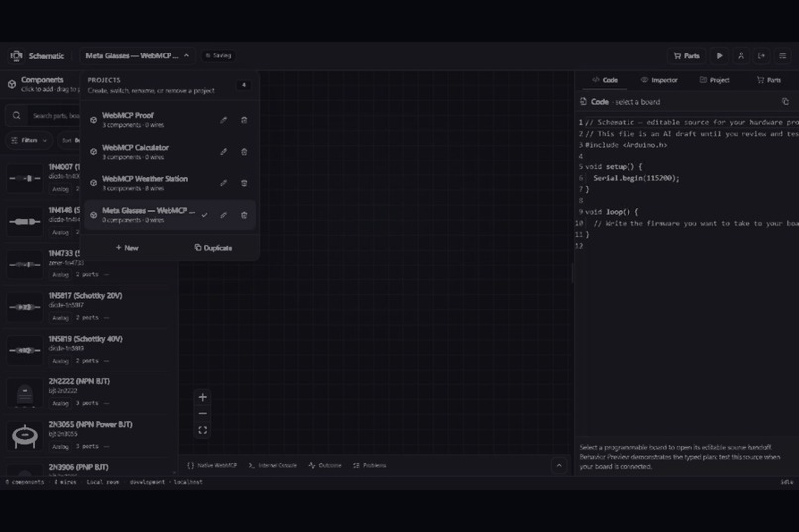Click the Schematic logo icon

coord(16,55)
